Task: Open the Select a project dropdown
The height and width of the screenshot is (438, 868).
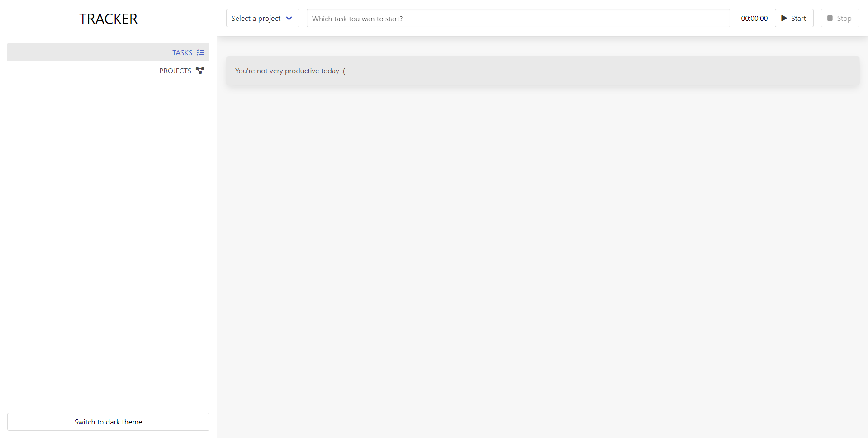Action: (x=262, y=18)
